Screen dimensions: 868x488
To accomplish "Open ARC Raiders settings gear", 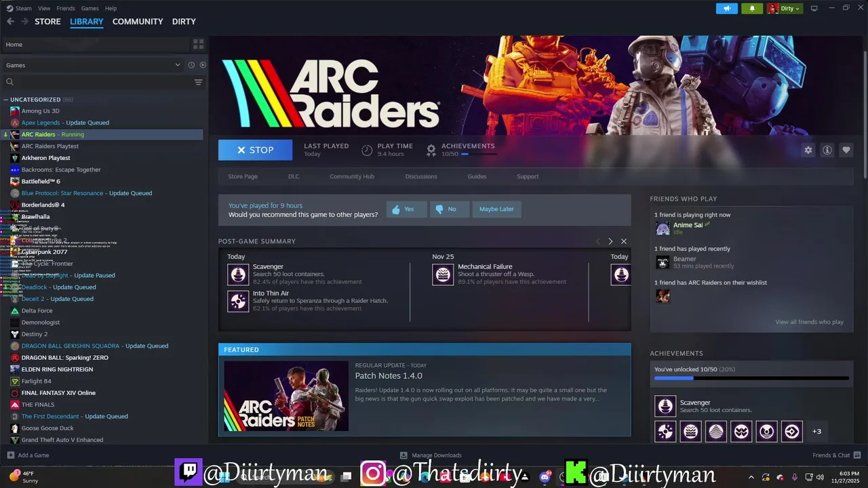I will [x=808, y=150].
